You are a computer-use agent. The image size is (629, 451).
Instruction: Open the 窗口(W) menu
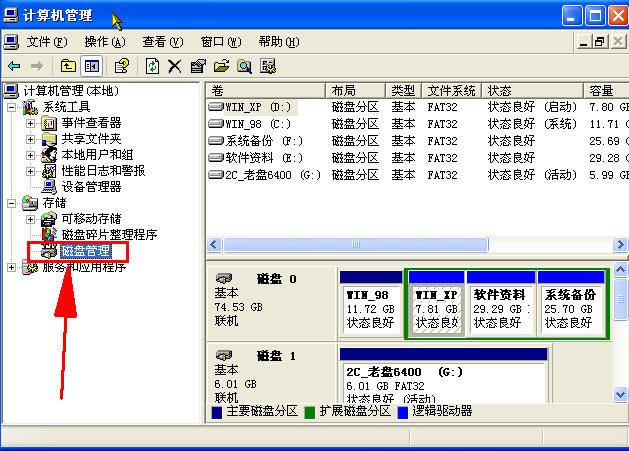(221, 42)
